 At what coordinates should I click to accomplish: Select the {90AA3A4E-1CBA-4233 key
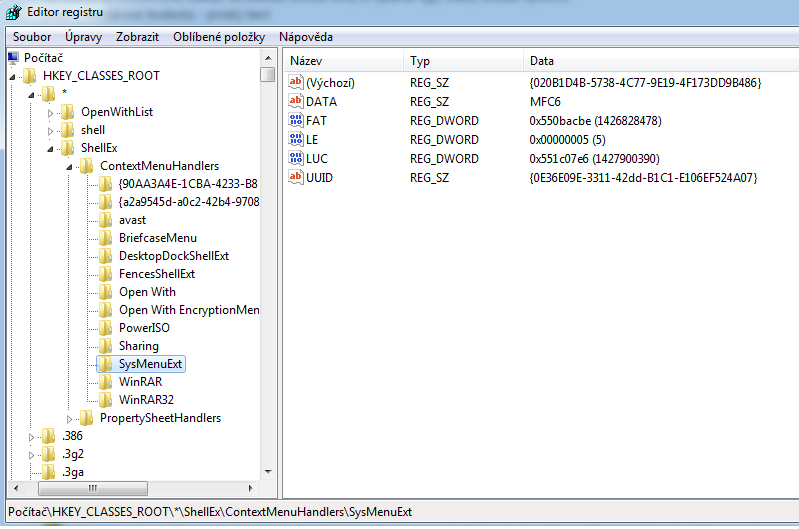[188, 184]
